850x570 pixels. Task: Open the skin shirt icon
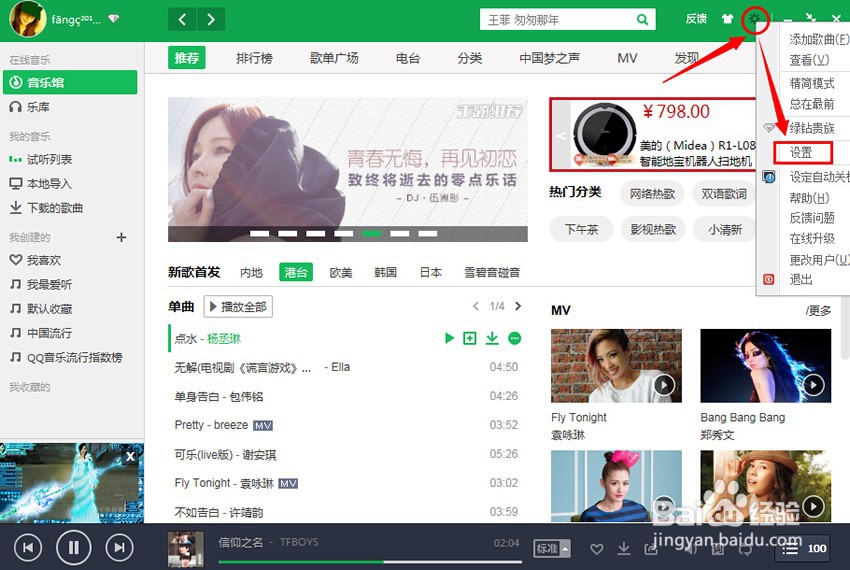pyautogui.click(x=727, y=19)
